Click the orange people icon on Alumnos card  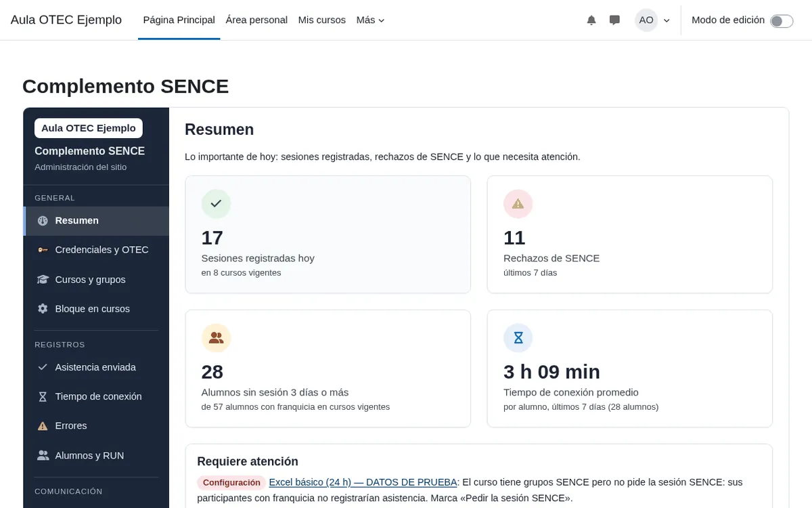[x=216, y=338]
